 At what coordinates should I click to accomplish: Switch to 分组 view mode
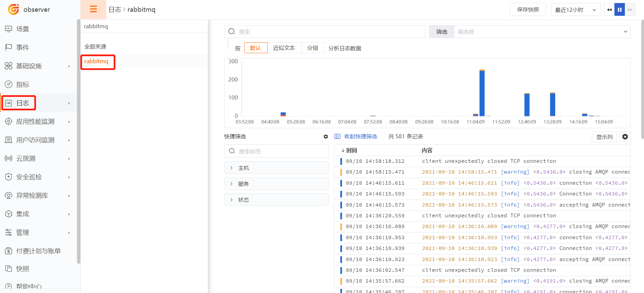point(312,48)
